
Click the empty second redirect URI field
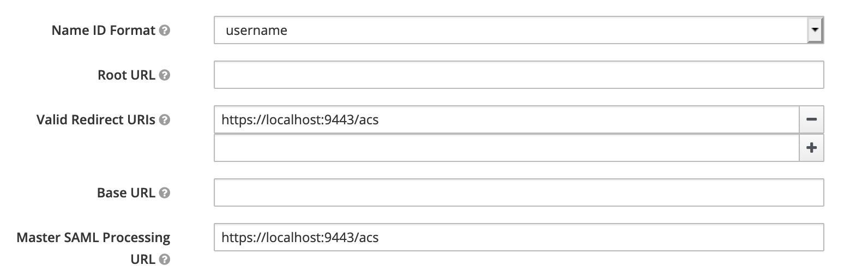coord(507,148)
